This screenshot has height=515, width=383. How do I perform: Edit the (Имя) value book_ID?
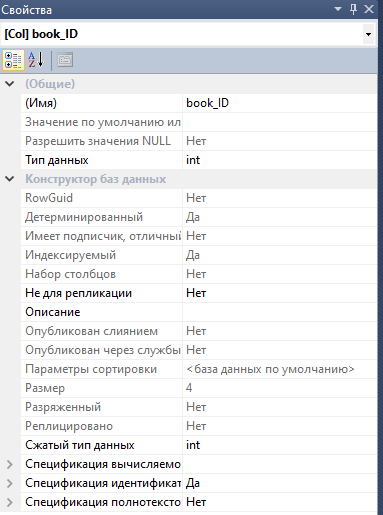(280, 103)
